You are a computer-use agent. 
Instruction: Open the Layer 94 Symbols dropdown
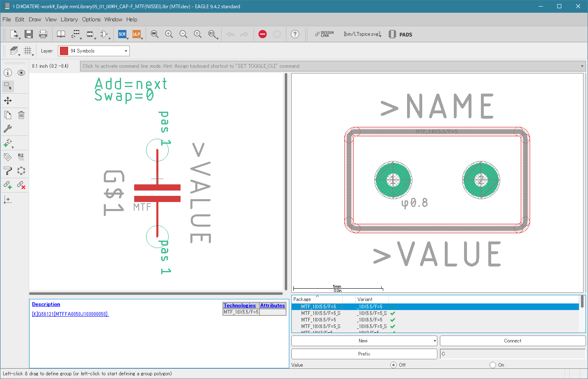tap(94, 51)
